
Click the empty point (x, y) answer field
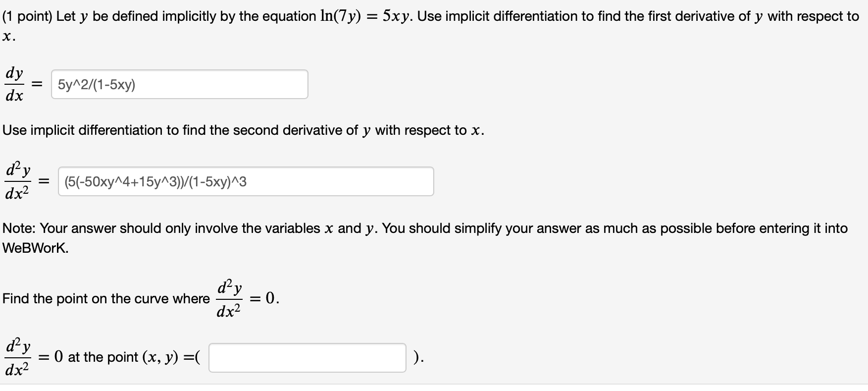point(307,357)
